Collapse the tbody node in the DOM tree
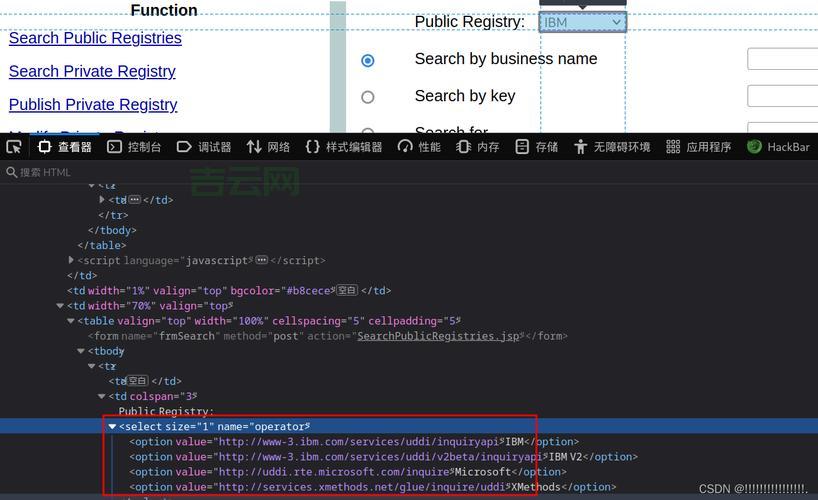Screen dimensions: 818x500 pyautogui.click(x=82, y=352)
